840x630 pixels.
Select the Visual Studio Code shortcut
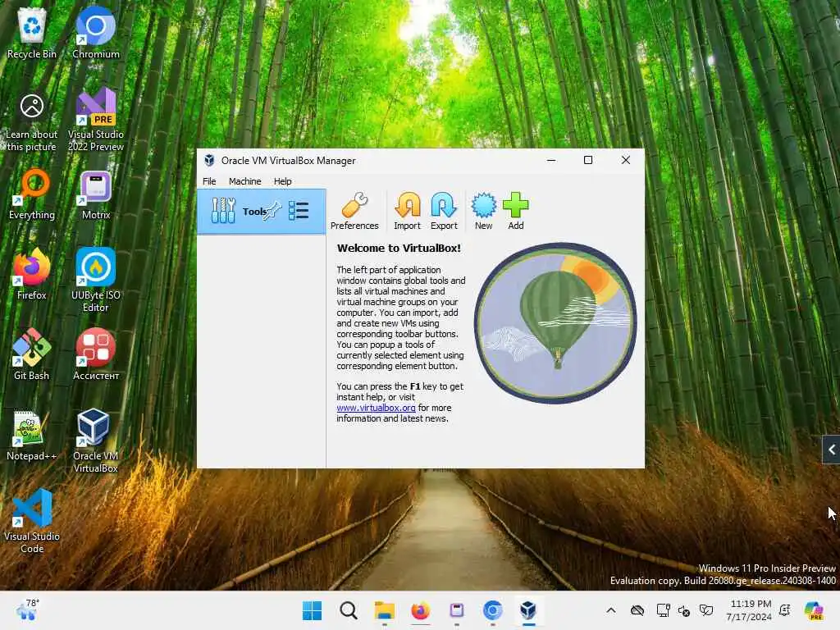click(x=32, y=521)
